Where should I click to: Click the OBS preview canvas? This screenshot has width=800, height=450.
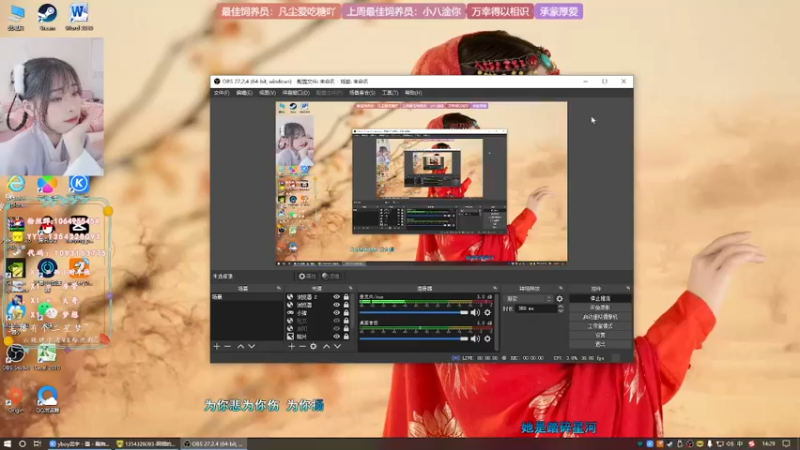click(x=421, y=183)
